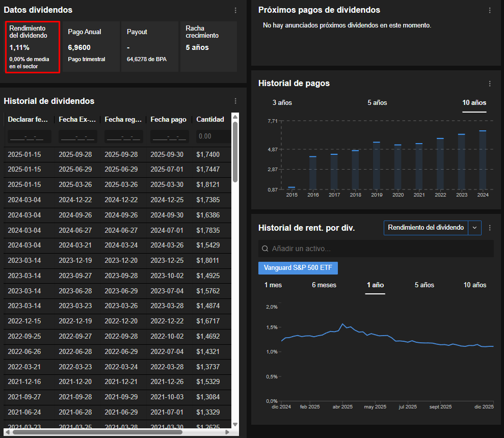Click the Fecha pago column header
This screenshot has height=438, width=504.
(168, 120)
